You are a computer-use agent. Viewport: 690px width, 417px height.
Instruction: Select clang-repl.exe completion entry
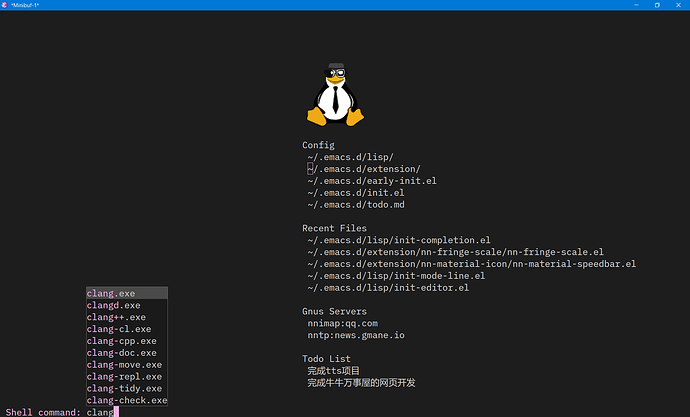tap(127, 377)
